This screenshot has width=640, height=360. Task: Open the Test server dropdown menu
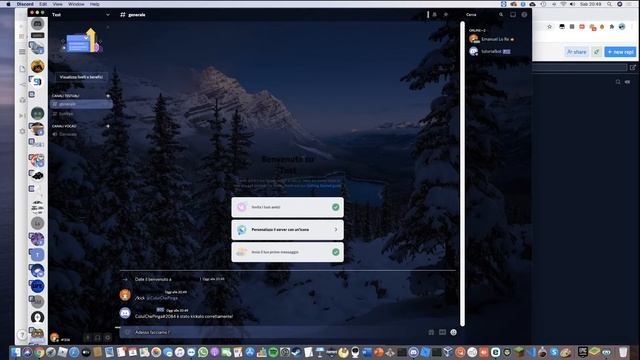coord(108,15)
